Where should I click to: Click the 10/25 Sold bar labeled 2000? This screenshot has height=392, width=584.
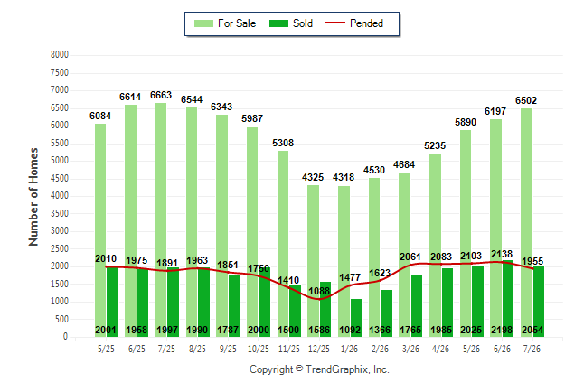tap(264, 302)
